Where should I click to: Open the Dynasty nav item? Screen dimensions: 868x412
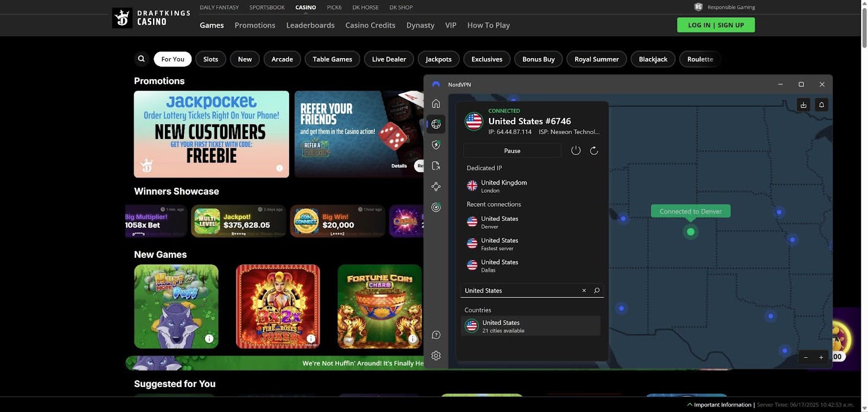pyautogui.click(x=420, y=25)
